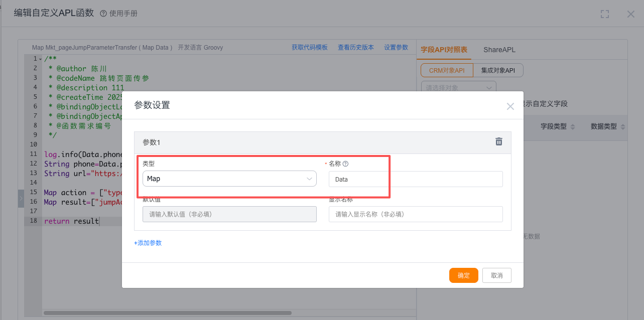This screenshot has height=320, width=644.
Task: Switch to the ShareAPL tab
Action: point(499,50)
